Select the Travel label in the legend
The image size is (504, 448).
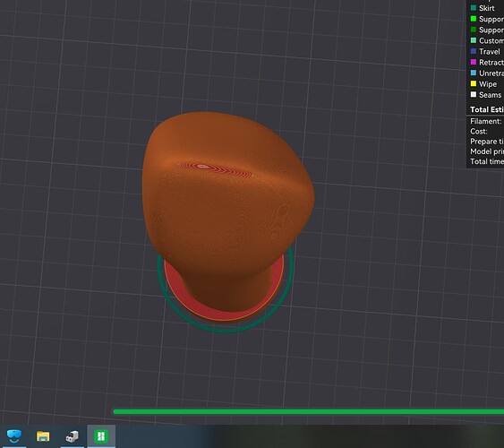490,51
